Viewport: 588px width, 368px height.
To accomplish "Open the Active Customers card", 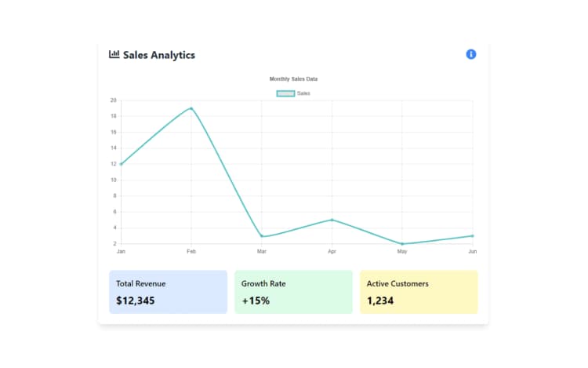I will (x=419, y=292).
